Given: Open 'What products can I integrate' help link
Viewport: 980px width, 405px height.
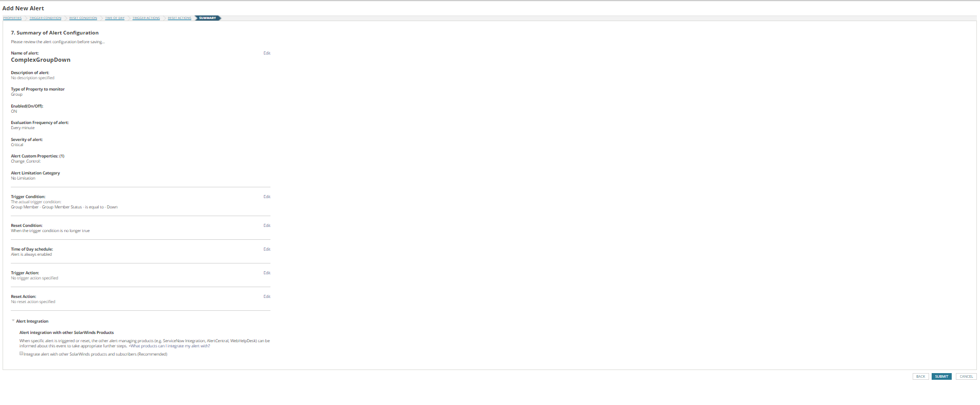Looking at the screenshot, I should (170, 346).
